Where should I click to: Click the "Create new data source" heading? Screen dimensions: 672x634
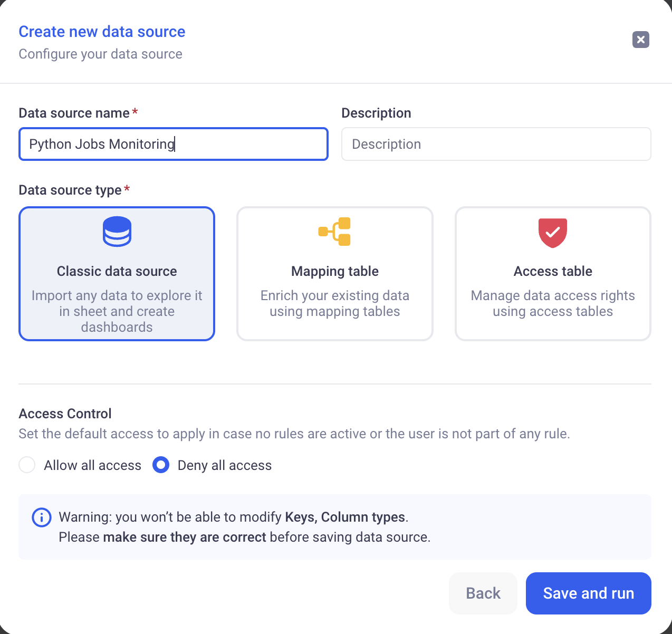102,32
